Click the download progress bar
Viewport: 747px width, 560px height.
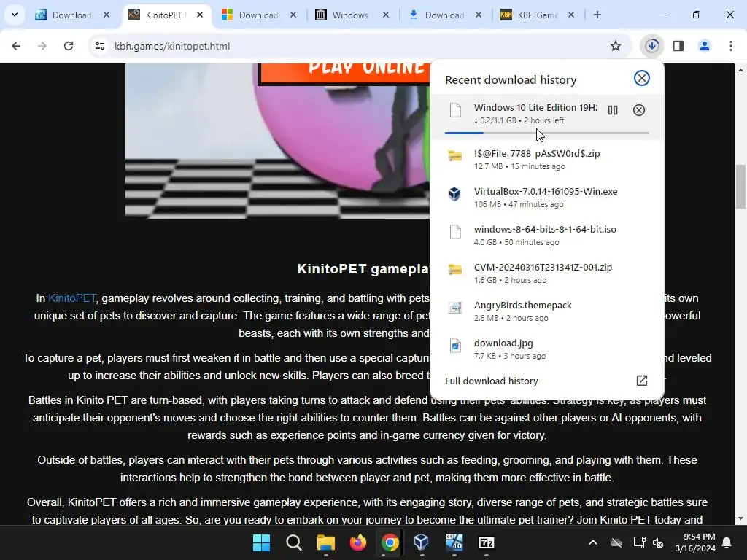tap(546, 133)
